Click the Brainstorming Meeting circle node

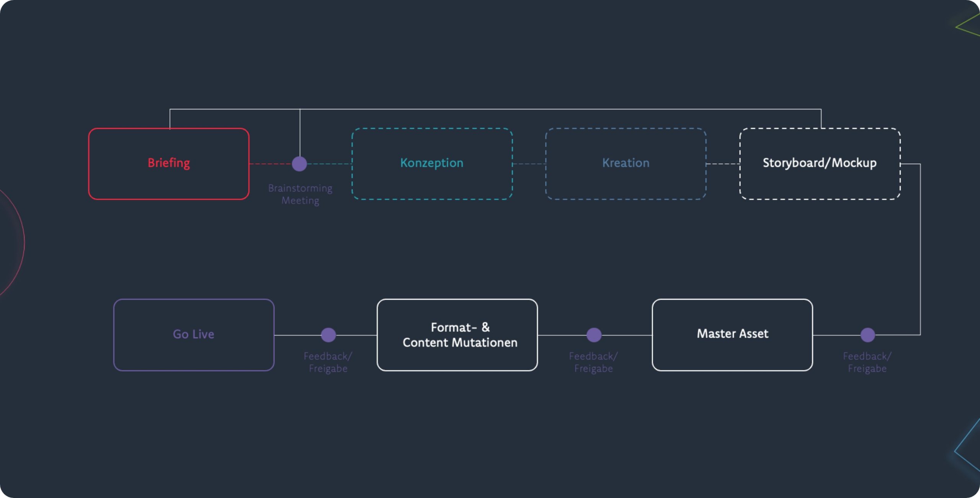pyautogui.click(x=299, y=163)
